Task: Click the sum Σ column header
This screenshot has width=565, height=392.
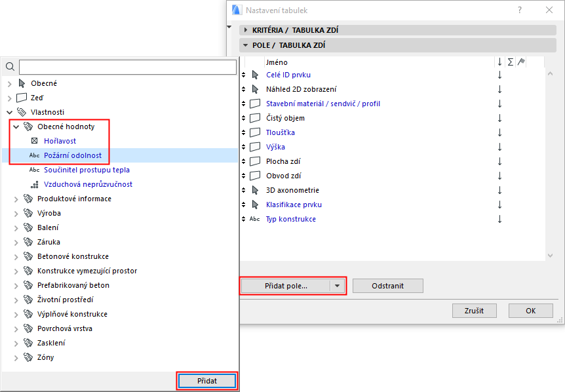Action: click(x=511, y=62)
